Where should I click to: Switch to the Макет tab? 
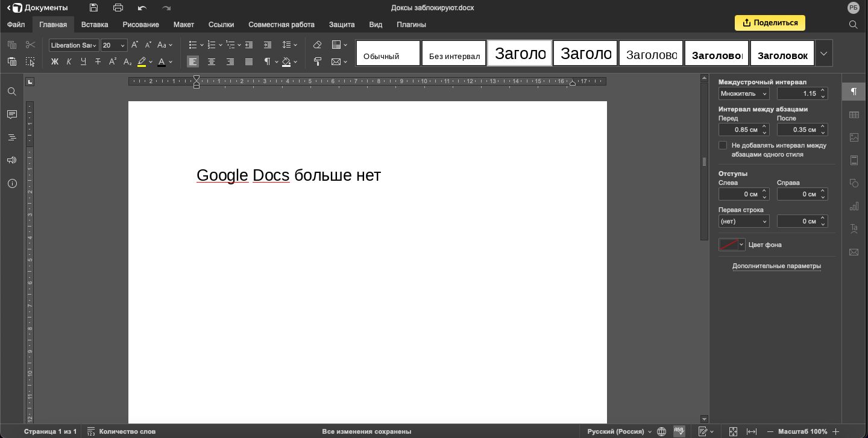(x=184, y=25)
